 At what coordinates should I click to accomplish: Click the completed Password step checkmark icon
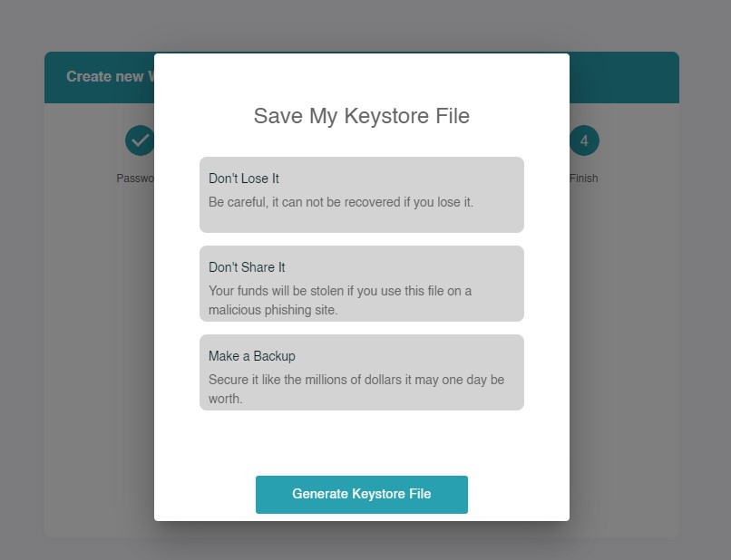point(139,140)
